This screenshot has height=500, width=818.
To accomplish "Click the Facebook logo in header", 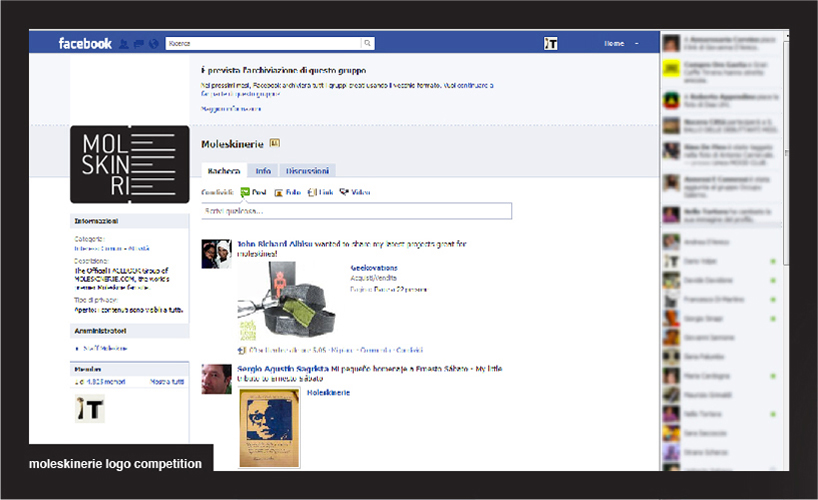I will coord(85,43).
